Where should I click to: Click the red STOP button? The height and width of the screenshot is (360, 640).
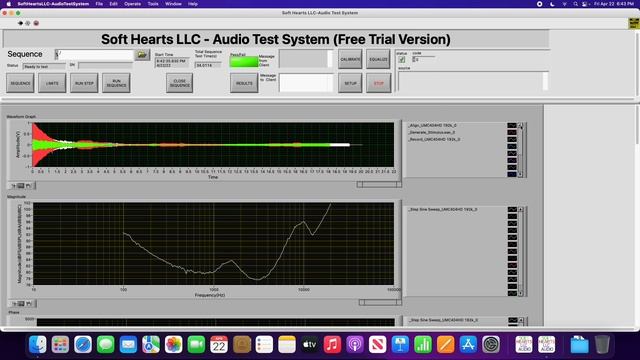pos(378,83)
